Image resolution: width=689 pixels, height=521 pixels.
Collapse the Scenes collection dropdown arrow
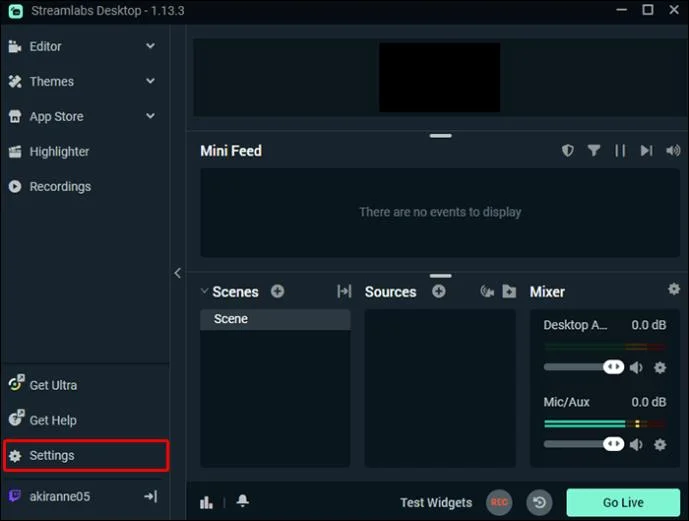pos(204,291)
